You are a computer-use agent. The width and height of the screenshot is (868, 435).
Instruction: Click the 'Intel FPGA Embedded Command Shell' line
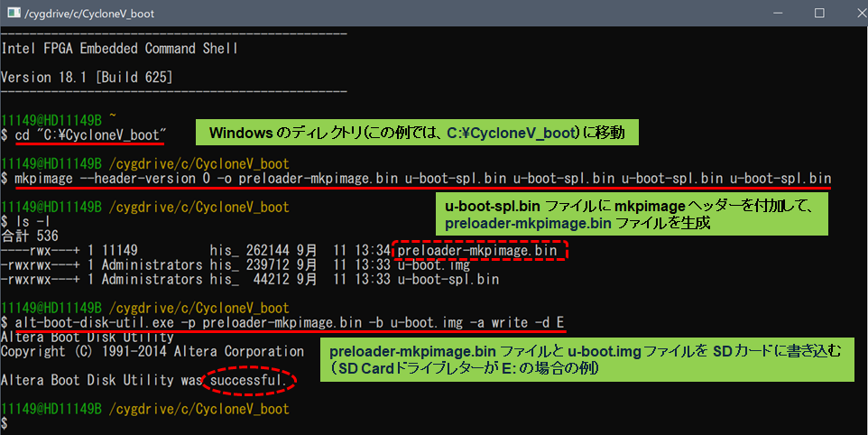[x=120, y=49]
